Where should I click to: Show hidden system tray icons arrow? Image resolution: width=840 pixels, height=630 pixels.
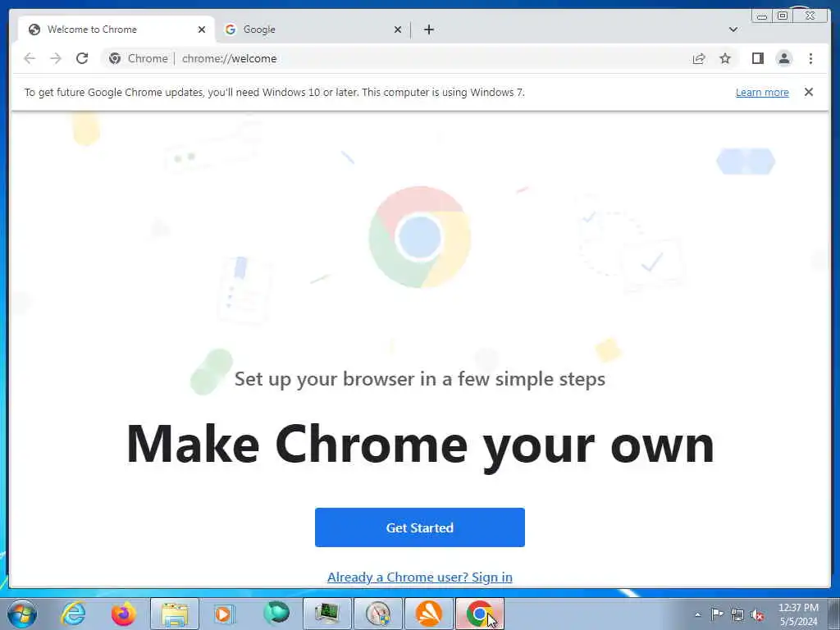point(697,614)
